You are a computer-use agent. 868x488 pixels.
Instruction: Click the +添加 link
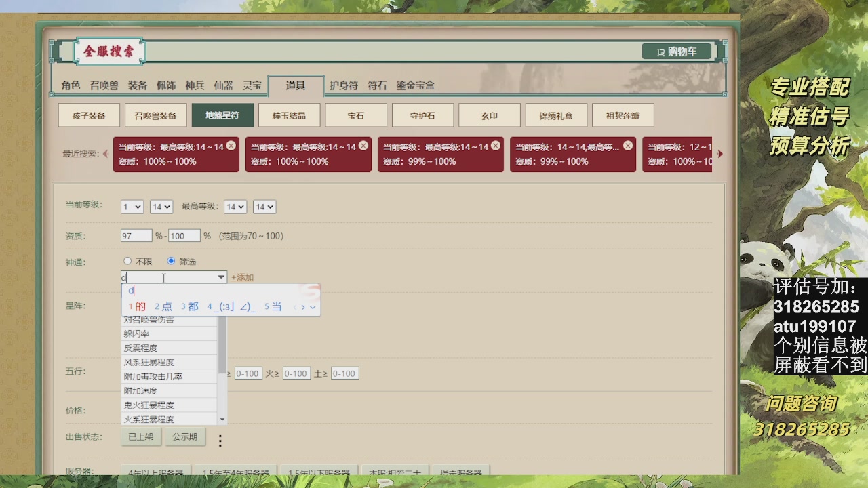(242, 277)
